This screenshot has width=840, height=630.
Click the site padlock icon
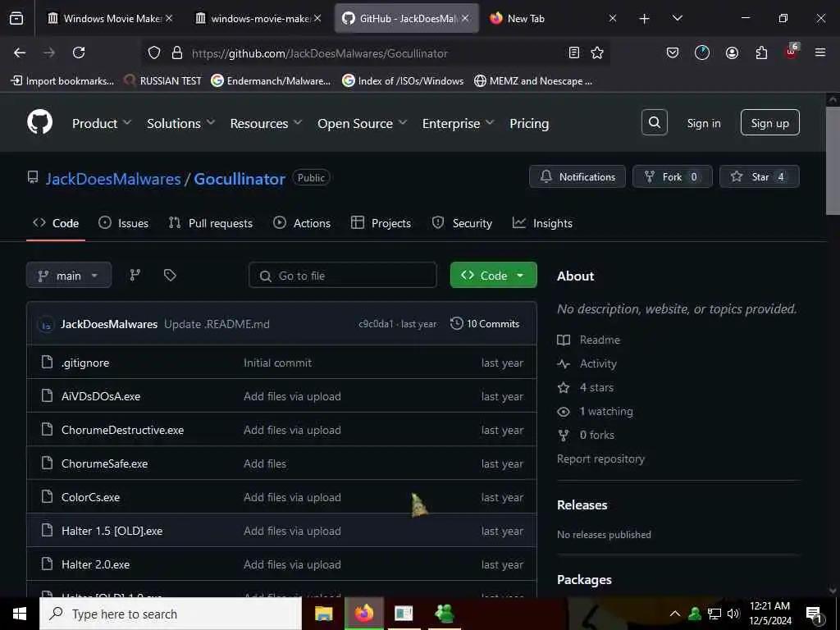[177, 52]
